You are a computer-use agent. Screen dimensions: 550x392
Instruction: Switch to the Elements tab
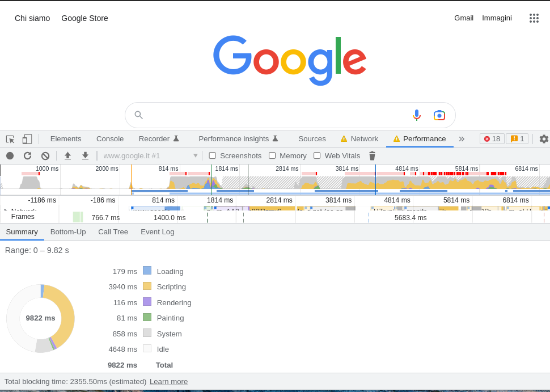pos(66,139)
